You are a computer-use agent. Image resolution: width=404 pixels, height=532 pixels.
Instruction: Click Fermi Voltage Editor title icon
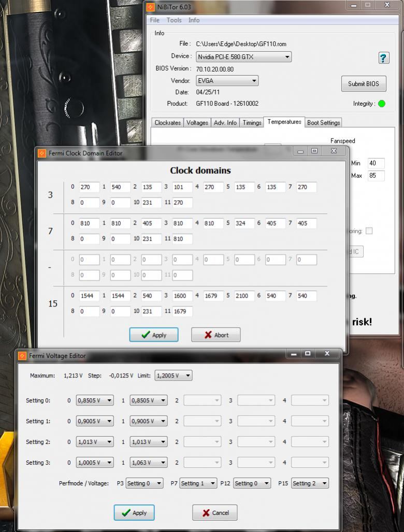coord(22,356)
